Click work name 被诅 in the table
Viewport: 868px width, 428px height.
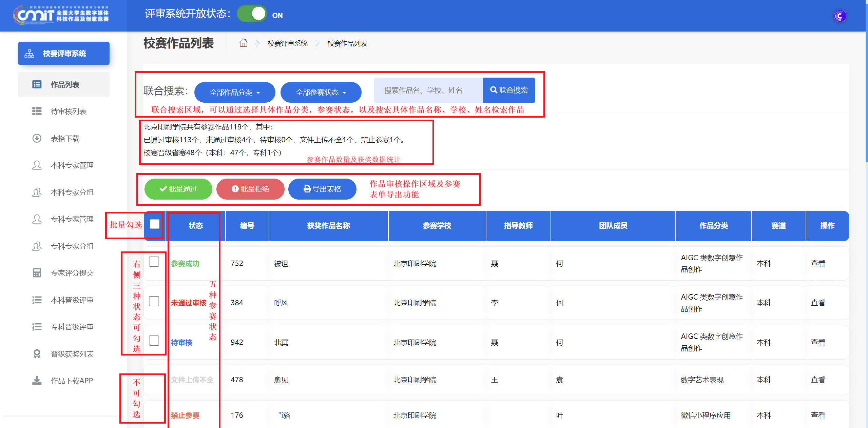click(x=281, y=263)
